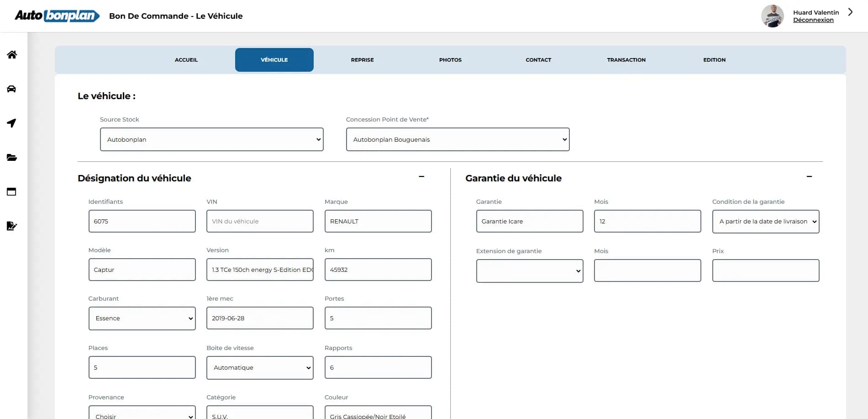Click the VIN du véhicule input field
Image resolution: width=868 pixels, height=419 pixels.
pyautogui.click(x=259, y=221)
